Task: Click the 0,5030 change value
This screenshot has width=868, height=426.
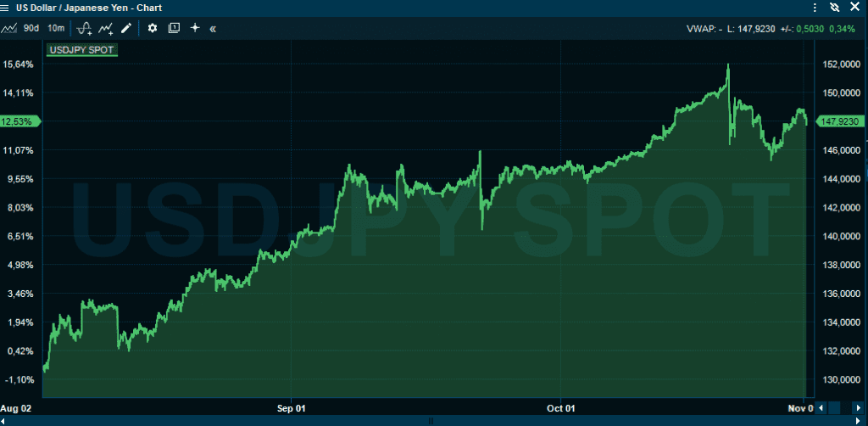Action: [x=811, y=29]
